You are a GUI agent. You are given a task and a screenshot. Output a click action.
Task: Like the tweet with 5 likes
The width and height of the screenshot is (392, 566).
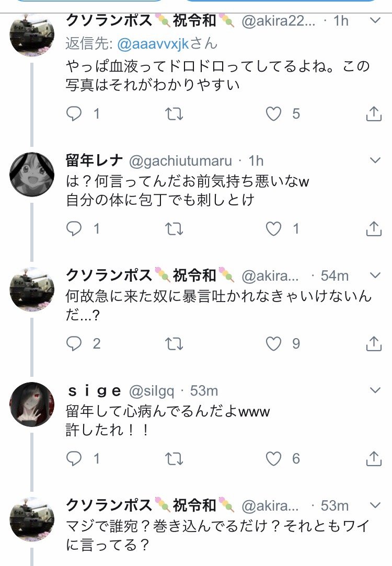(274, 113)
